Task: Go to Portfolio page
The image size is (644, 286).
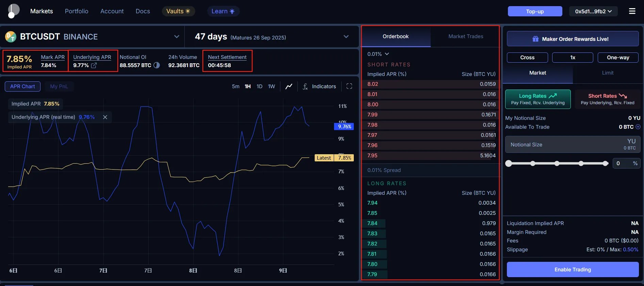Action: click(77, 11)
